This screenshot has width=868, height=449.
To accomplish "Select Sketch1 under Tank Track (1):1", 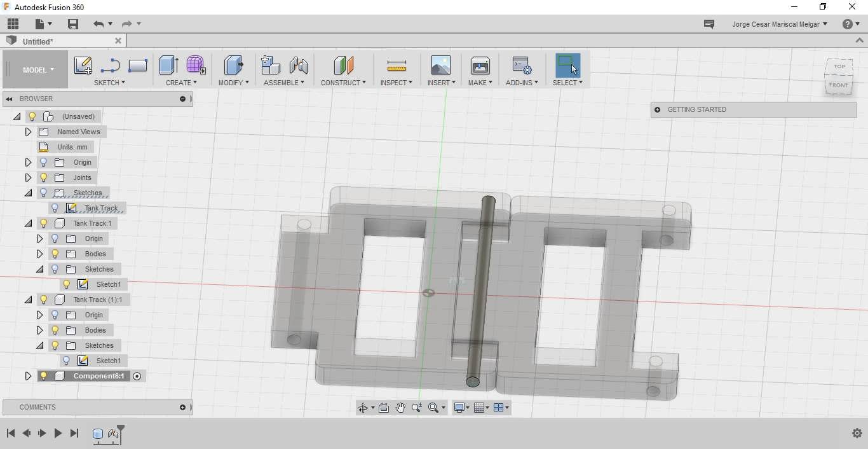I will [108, 361].
